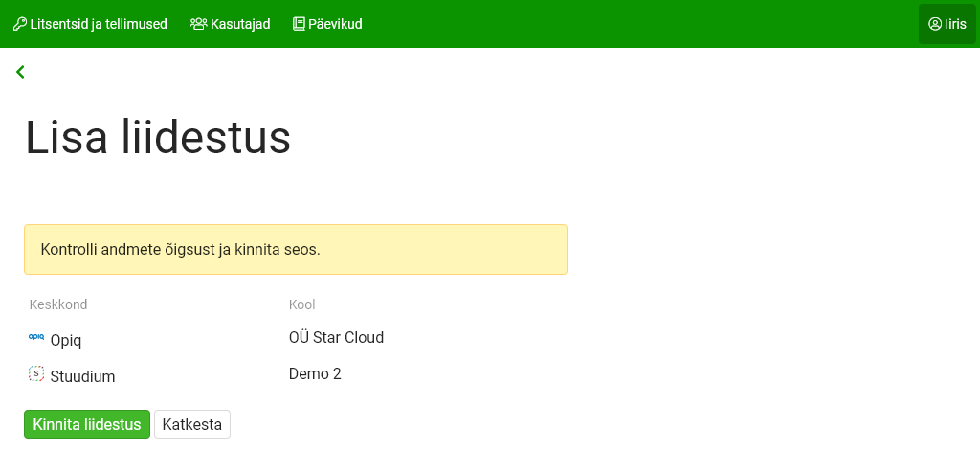Click the book icon beside Päevikud

[299, 24]
